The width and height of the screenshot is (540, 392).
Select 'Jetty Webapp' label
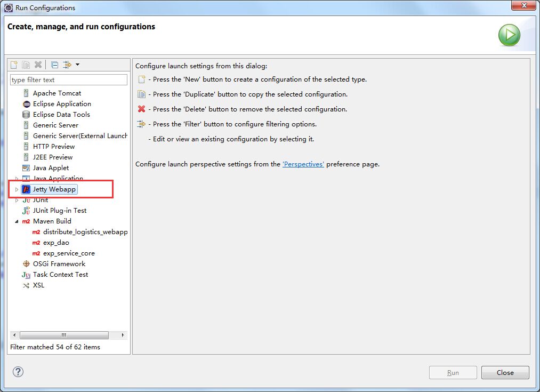pos(54,189)
